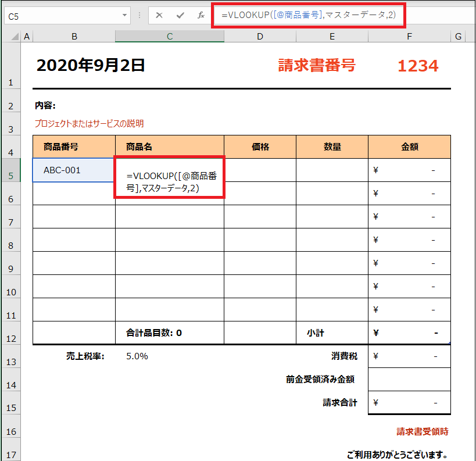The image size is (476, 461).
Task: Expand the Name Box dropdown arrow
Action: coord(125,16)
